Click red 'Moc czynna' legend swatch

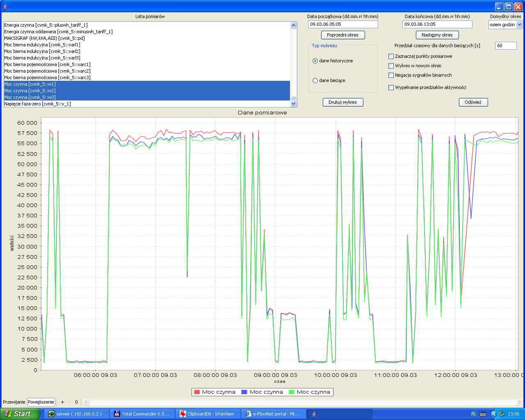click(x=197, y=392)
